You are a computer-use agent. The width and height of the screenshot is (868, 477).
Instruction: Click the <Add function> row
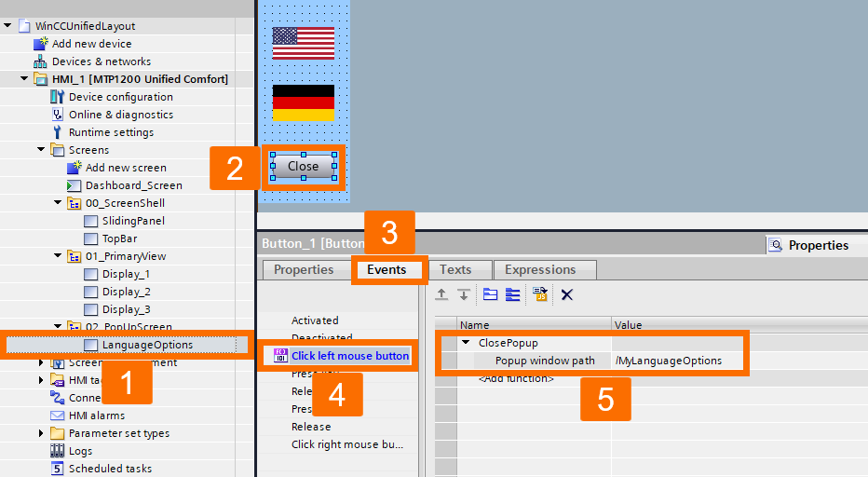[x=516, y=379]
